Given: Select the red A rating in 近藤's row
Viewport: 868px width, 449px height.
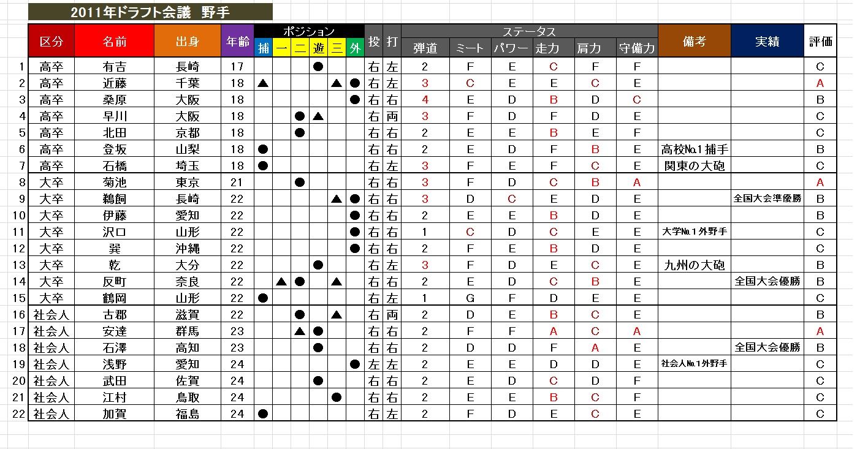Looking at the screenshot, I should coord(820,83).
